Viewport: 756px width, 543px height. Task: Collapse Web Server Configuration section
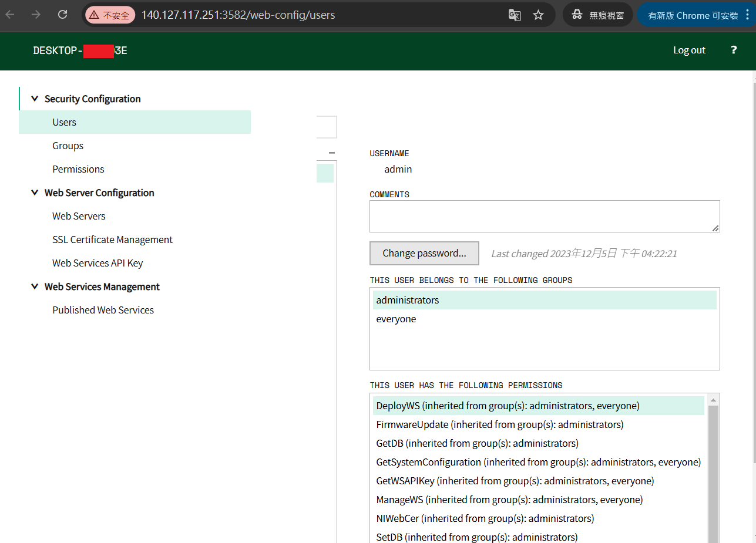[x=35, y=193]
